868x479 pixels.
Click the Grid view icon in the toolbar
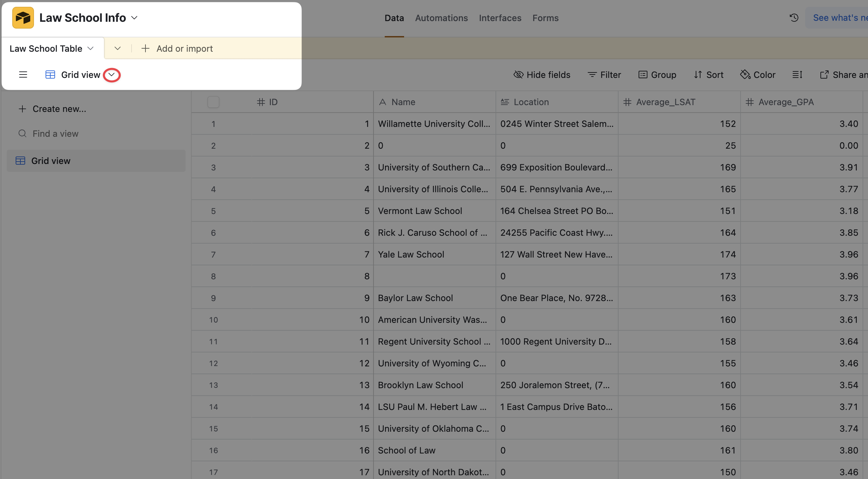(x=50, y=75)
